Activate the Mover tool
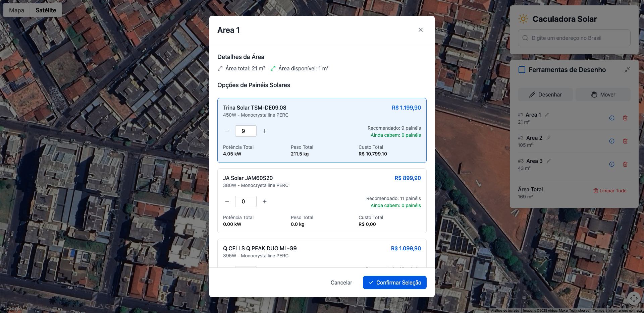The height and width of the screenshot is (313, 644). [x=603, y=95]
